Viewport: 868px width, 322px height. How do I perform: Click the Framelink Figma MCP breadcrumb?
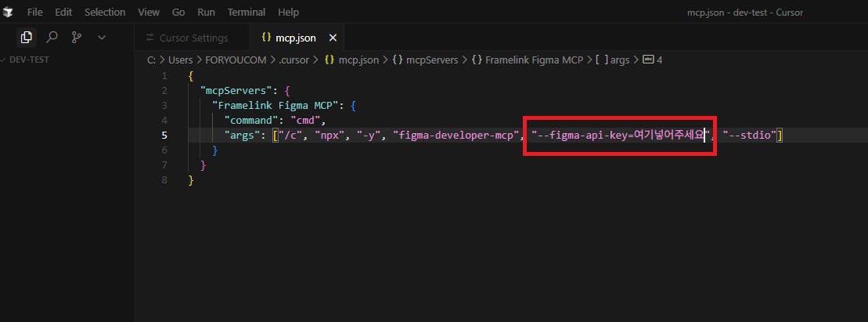pos(534,60)
